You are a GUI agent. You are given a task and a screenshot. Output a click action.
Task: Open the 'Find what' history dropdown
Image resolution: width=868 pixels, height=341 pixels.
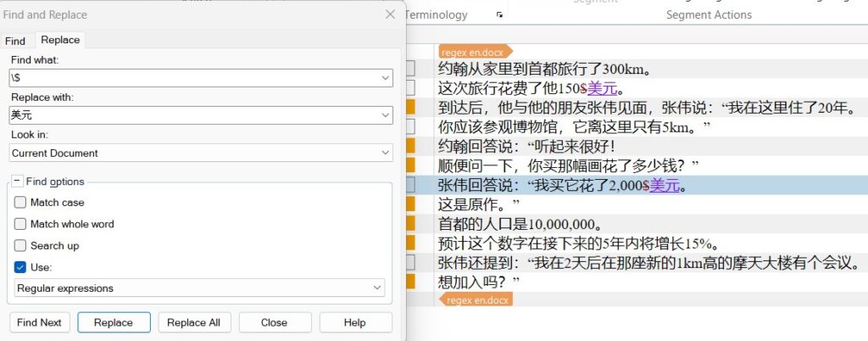coord(385,78)
